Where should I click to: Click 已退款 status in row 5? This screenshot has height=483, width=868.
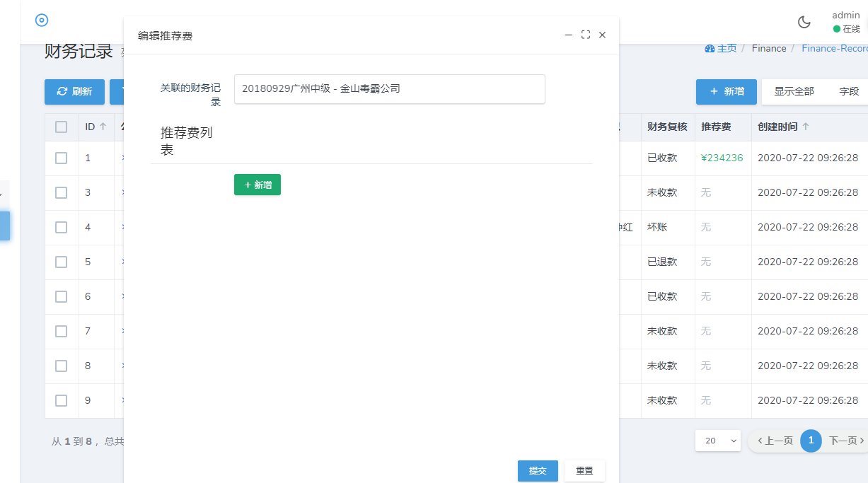(x=662, y=262)
